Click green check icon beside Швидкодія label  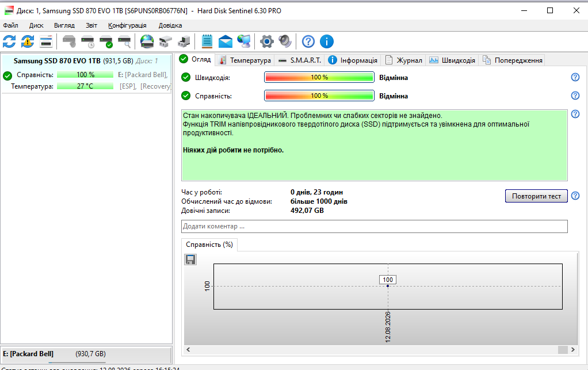tap(186, 78)
